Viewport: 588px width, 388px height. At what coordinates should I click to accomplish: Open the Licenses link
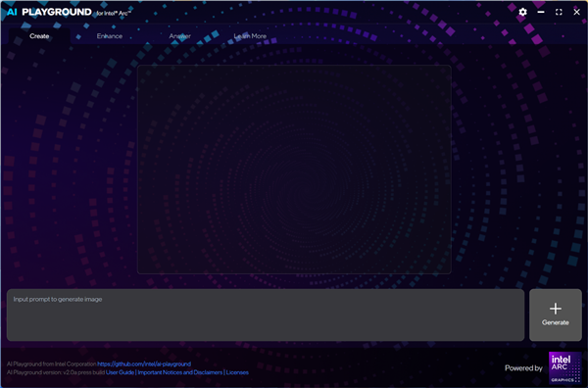click(x=237, y=372)
